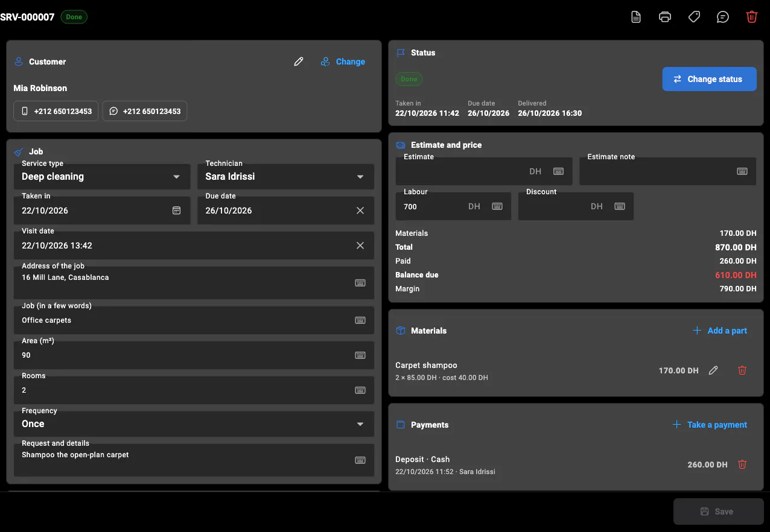This screenshot has width=770, height=532.
Task: Open keyboard for the Estimate note field
Action: point(742,171)
